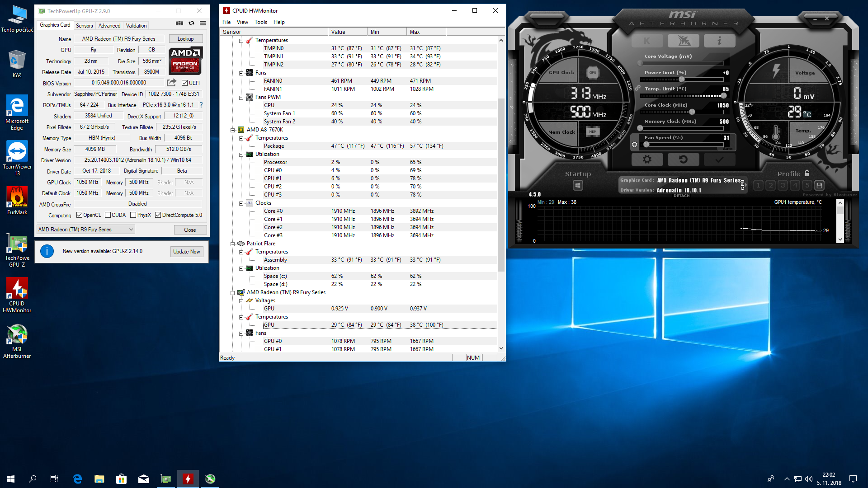Collapse Patriot Flare tree node
Viewport: 868px width, 488px height.
(233, 244)
